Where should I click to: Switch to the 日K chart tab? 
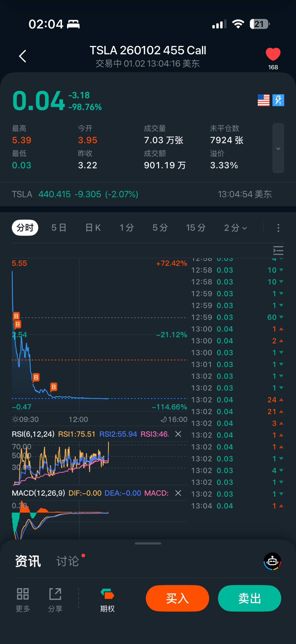[x=93, y=228]
